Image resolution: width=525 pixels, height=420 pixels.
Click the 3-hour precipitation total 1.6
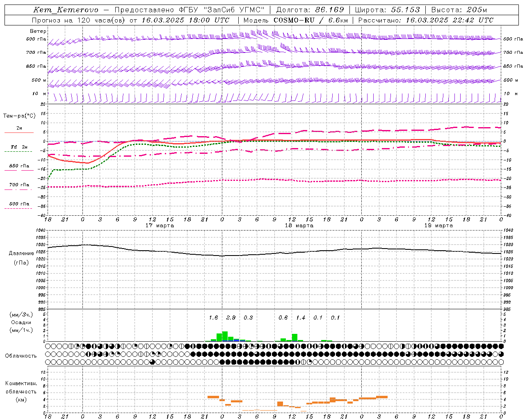point(213,318)
